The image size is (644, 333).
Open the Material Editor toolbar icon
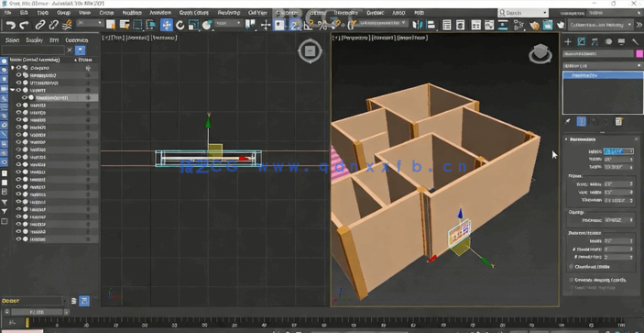click(x=518, y=25)
